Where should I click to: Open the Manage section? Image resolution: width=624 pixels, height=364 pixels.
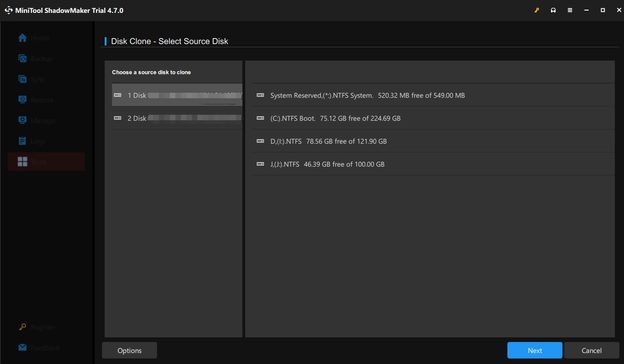tap(22, 120)
